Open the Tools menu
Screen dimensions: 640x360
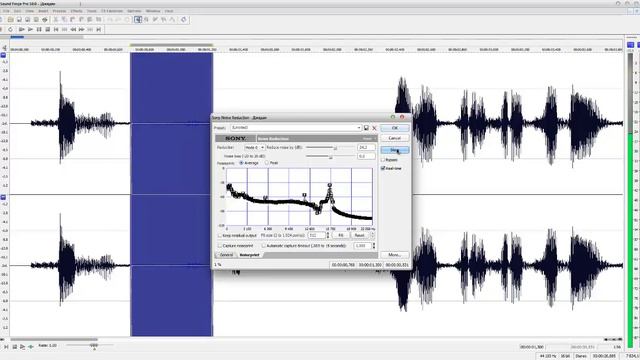pos(92,11)
